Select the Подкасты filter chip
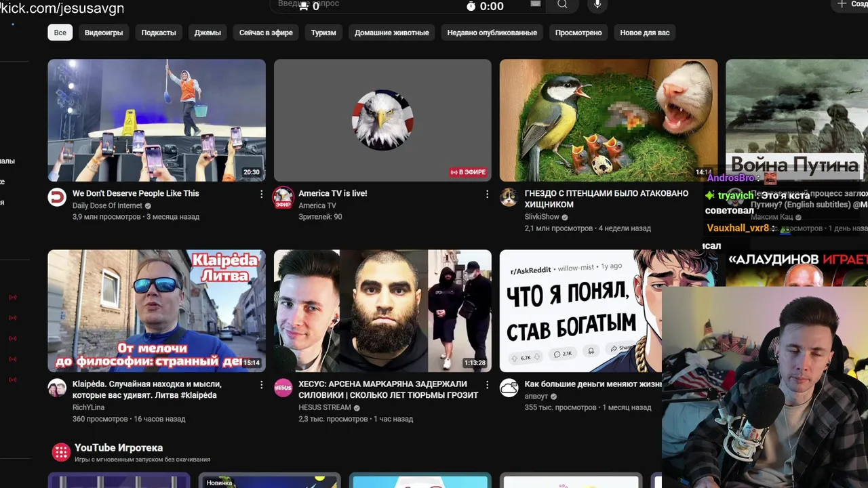The height and width of the screenshot is (488, 868). click(159, 33)
